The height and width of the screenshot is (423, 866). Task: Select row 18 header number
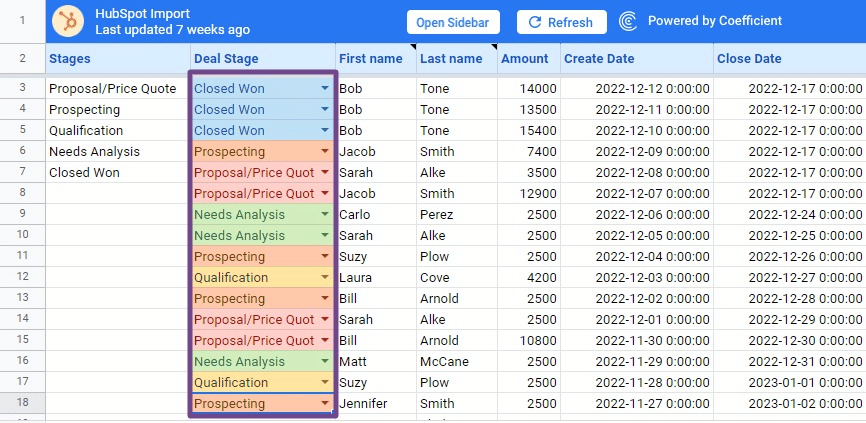point(23,403)
